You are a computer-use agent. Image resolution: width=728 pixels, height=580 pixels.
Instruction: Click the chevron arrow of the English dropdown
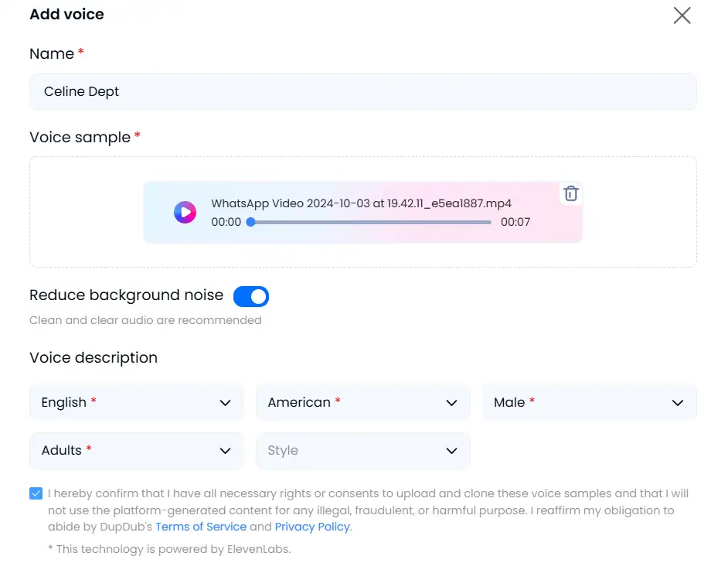click(225, 403)
